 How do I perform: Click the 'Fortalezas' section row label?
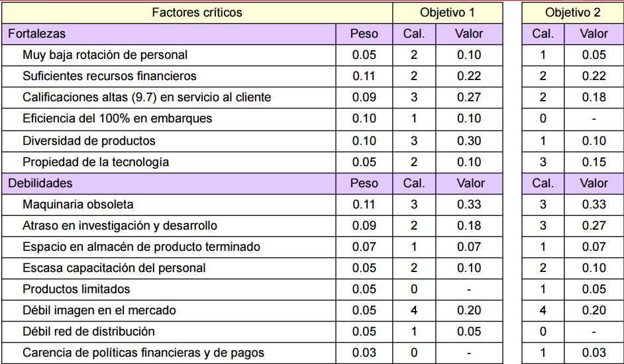36,34
